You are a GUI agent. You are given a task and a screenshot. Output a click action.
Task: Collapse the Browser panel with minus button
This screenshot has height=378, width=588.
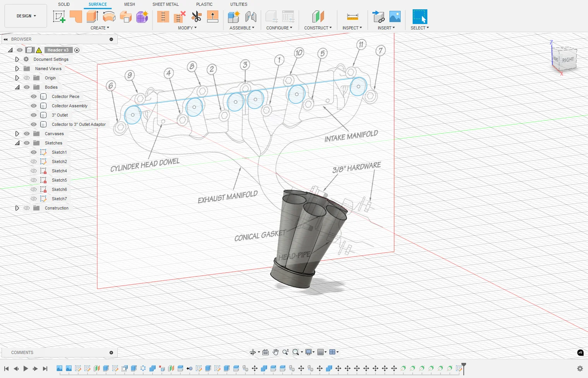tap(111, 39)
